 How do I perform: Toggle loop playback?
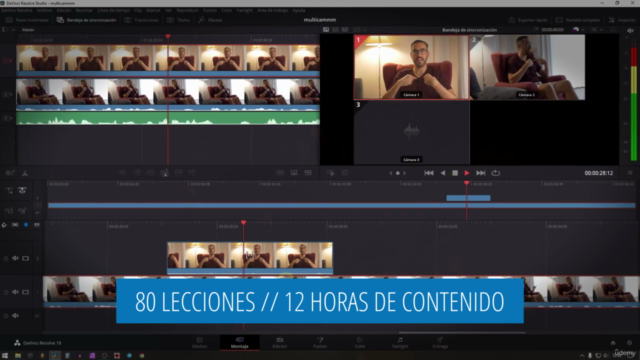click(x=496, y=173)
